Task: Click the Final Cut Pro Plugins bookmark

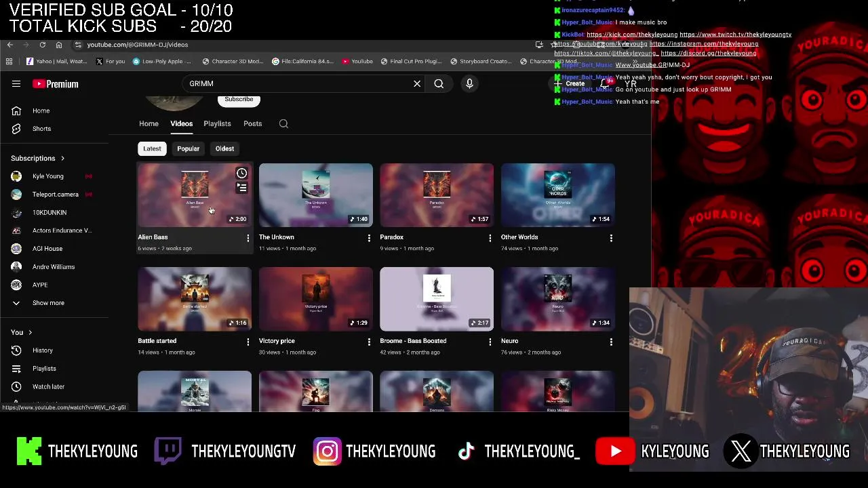Action: click(x=412, y=61)
